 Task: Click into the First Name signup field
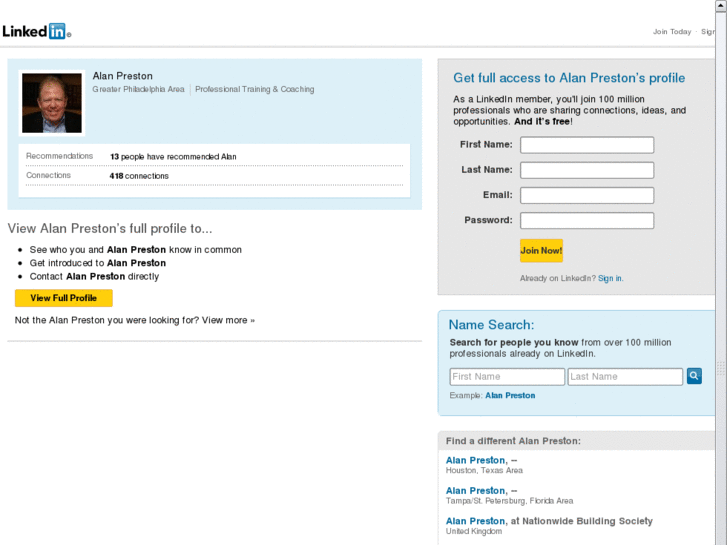pyautogui.click(x=587, y=145)
